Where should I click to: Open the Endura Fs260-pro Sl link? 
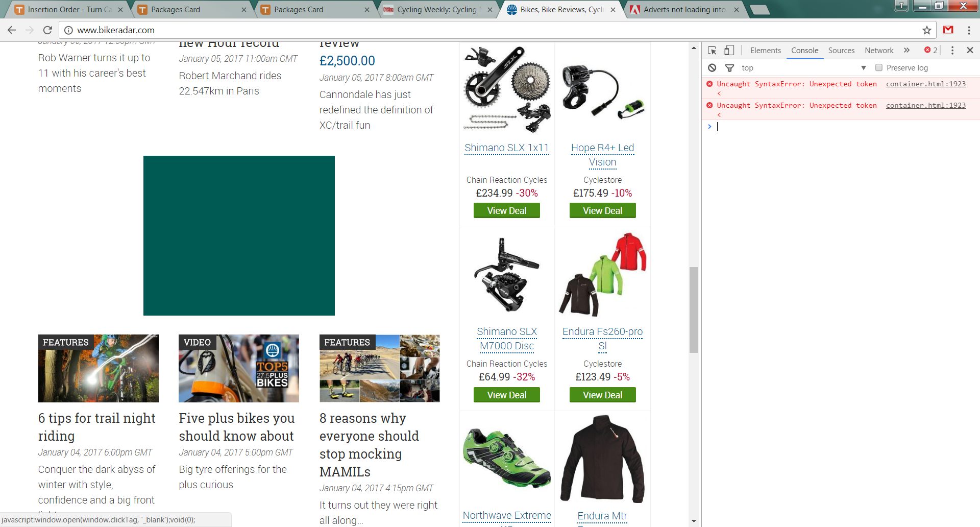(603, 339)
